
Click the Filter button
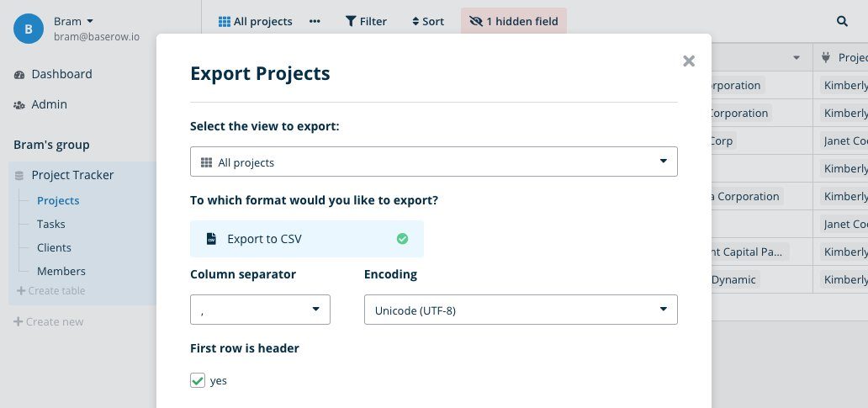(x=366, y=22)
